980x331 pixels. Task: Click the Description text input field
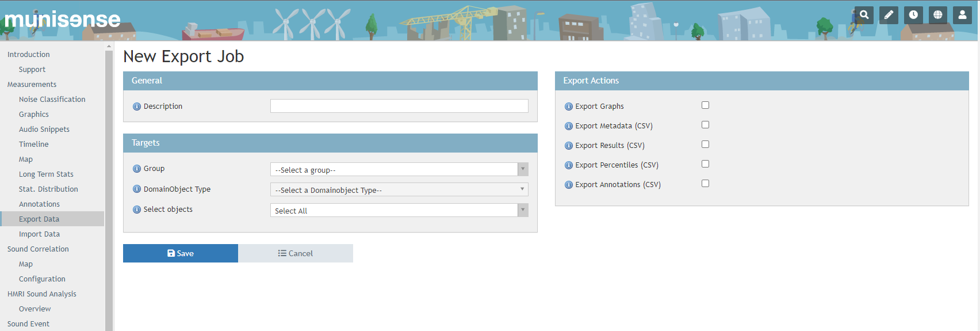[x=399, y=106]
